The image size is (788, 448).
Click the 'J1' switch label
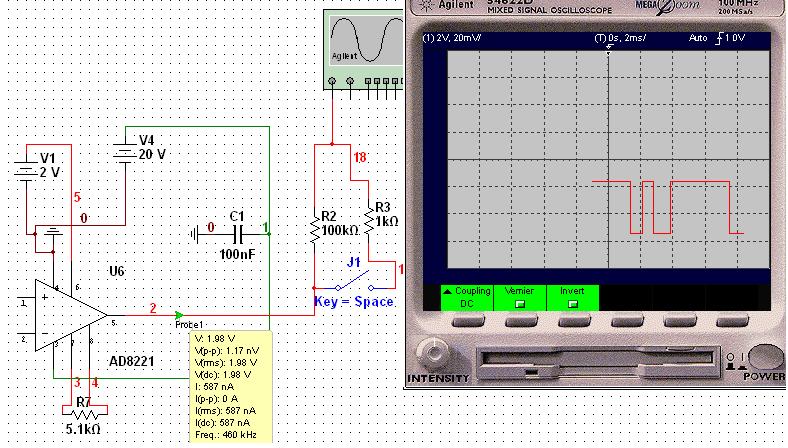coord(354,262)
